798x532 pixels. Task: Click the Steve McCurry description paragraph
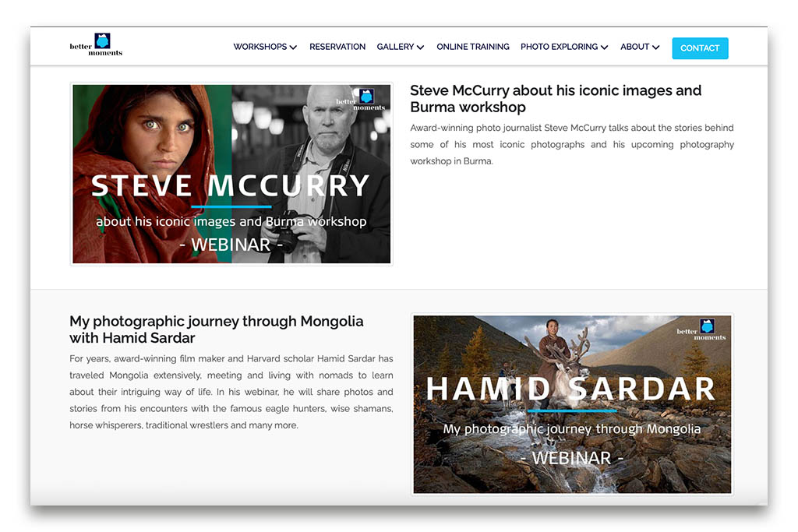click(572, 144)
